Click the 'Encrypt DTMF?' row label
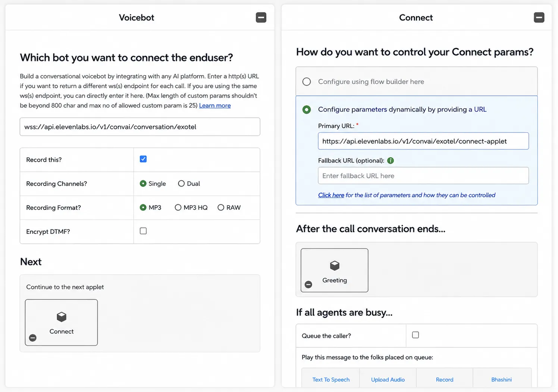The width and height of the screenshot is (558, 392). click(48, 232)
